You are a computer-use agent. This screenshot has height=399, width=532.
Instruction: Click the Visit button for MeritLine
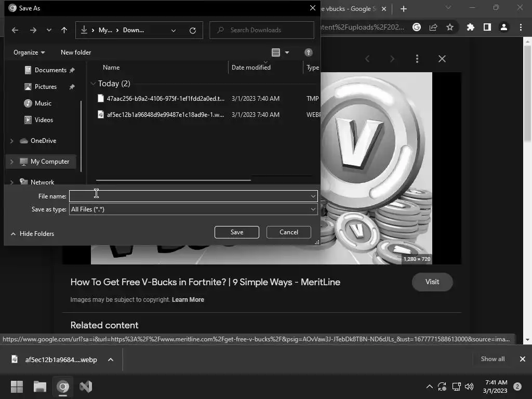432,282
